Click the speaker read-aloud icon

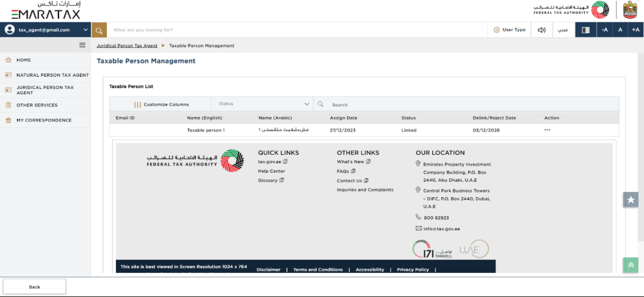click(541, 30)
